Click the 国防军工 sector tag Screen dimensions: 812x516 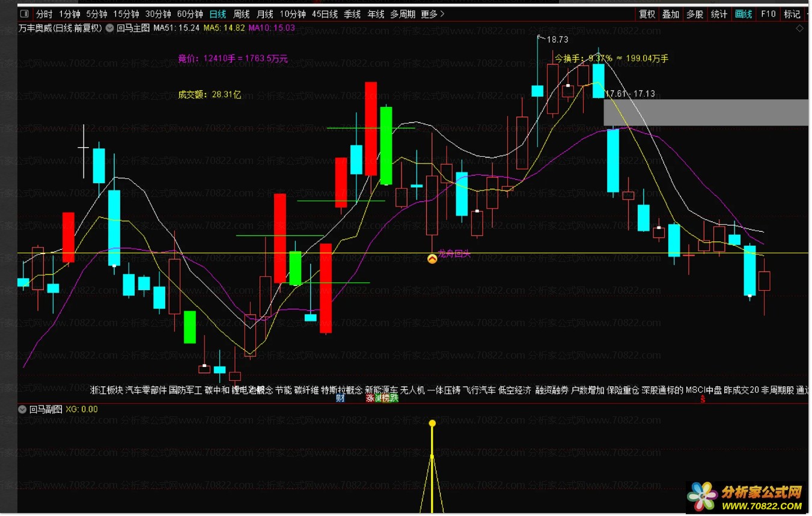coord(185,390)
